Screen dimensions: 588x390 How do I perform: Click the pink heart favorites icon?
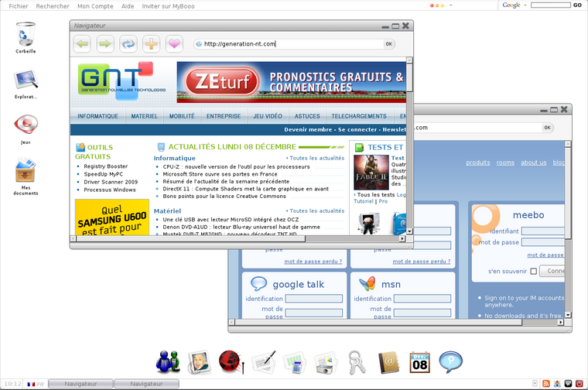pos(174,44)
